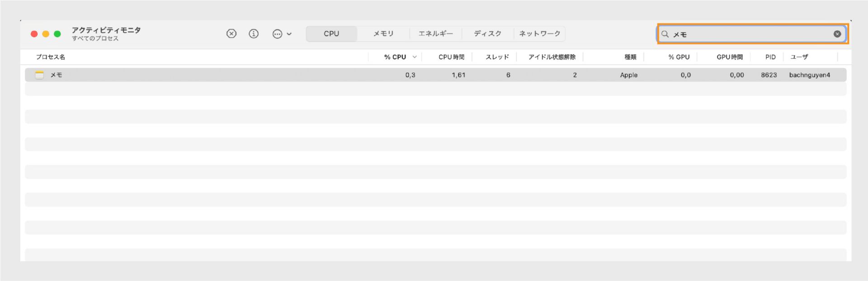Click % GPU value 0,0
868x281 pixels.
(x=686, y=75)
